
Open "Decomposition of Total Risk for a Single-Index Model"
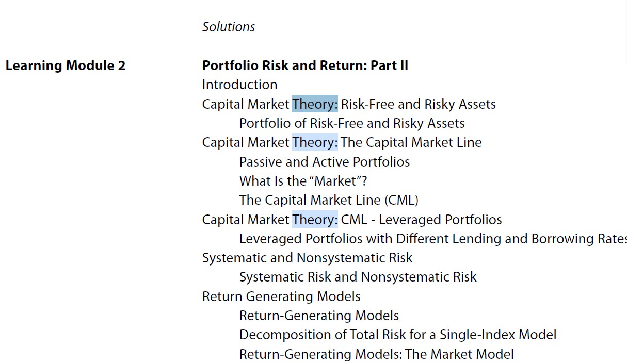(397, 335)
